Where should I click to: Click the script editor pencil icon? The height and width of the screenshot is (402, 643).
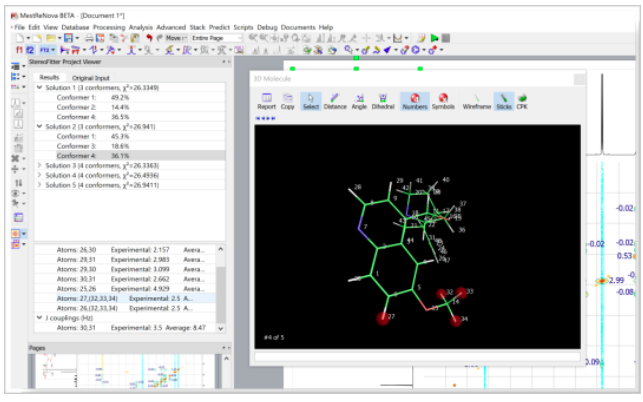422,38
